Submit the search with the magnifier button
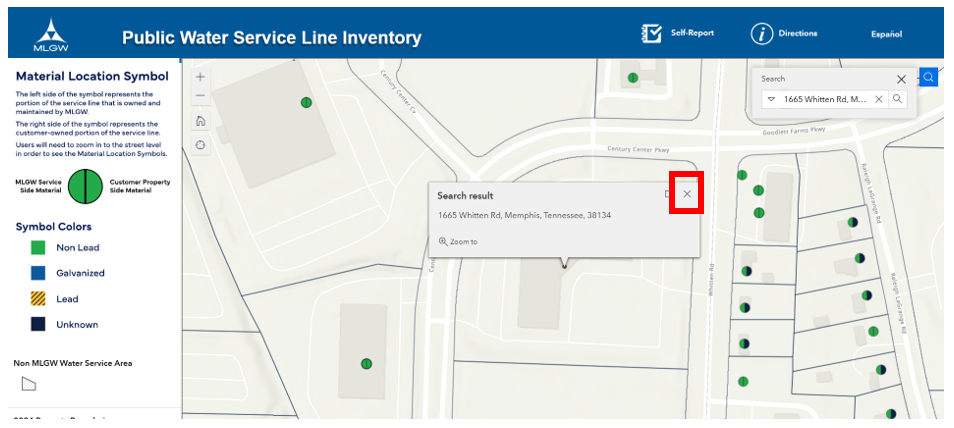The height and width of the screenshot is (428, 954). tap(897, 99)
